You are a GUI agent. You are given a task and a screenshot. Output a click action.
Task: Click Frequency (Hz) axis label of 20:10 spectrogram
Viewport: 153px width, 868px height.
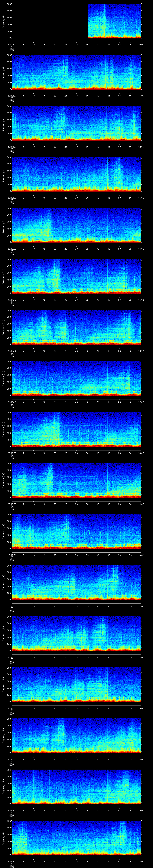point(3,72)
